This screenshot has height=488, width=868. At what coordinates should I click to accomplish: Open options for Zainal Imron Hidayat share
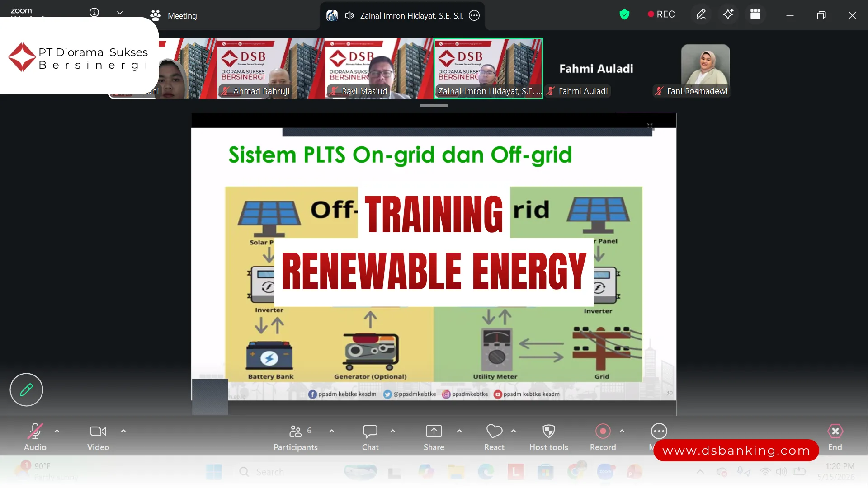point(474,15)
